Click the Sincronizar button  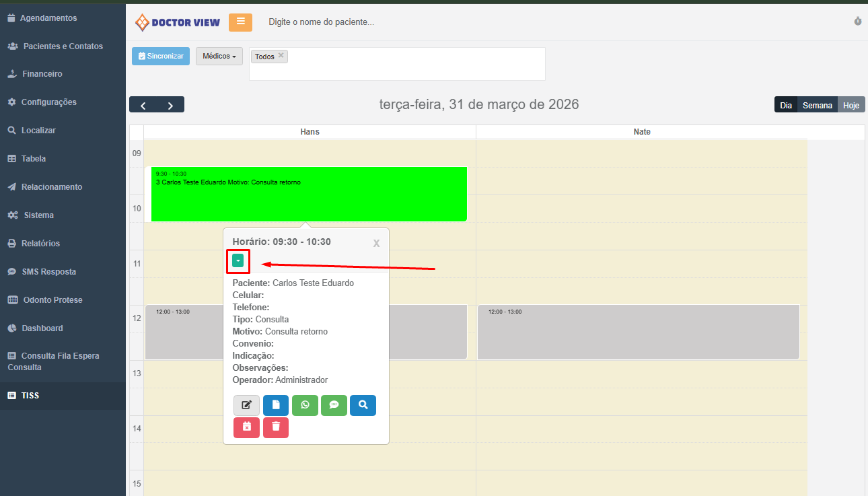[x=161, y=57]
